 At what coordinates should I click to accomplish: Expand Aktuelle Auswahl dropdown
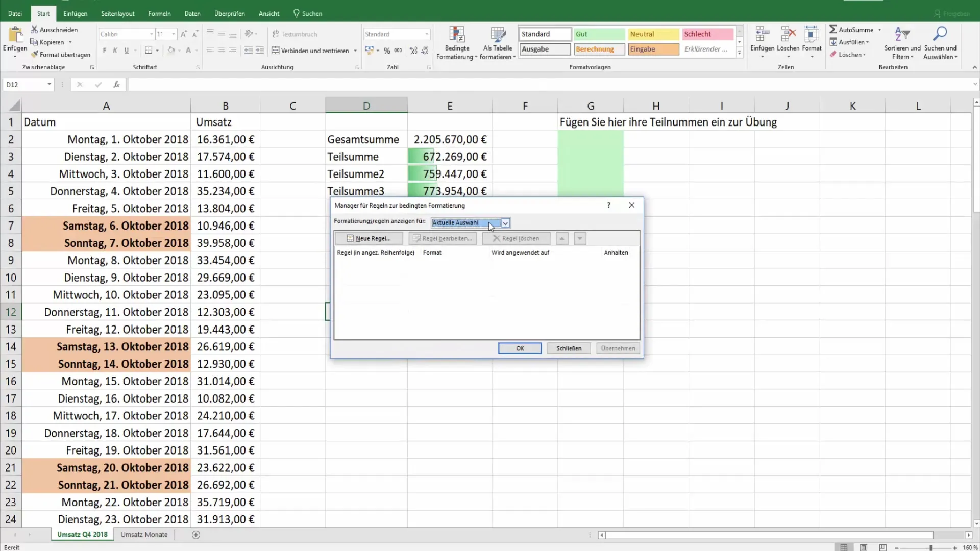505,223
